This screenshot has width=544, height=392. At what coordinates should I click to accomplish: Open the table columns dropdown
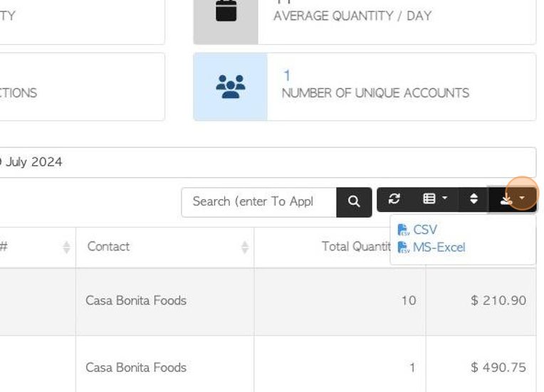click(x=434, y=199)
